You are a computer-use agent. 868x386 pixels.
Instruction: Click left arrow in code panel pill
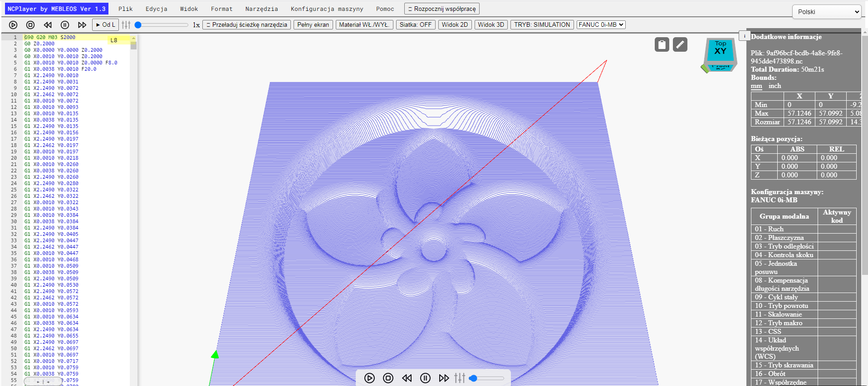tap(38, 382)
